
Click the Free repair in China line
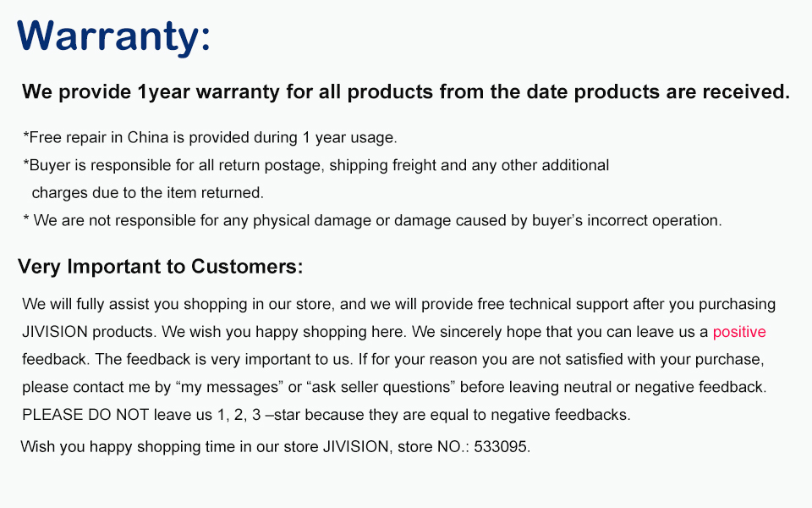coord(211,138)
